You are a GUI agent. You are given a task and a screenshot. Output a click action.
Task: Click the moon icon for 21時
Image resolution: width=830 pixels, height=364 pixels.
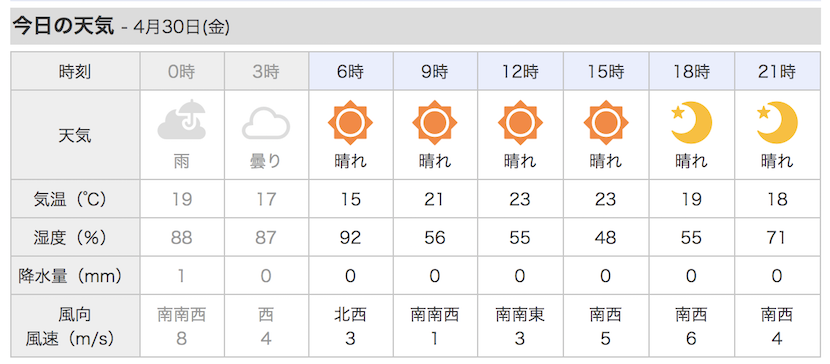coord(777,122)
